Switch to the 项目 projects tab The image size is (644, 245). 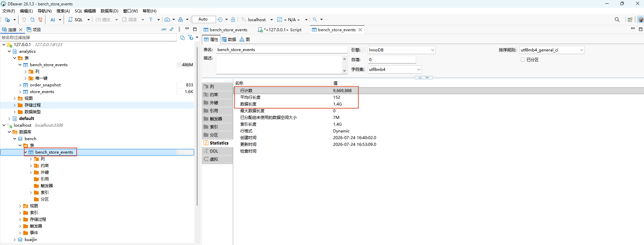click(x=34, y=30)
